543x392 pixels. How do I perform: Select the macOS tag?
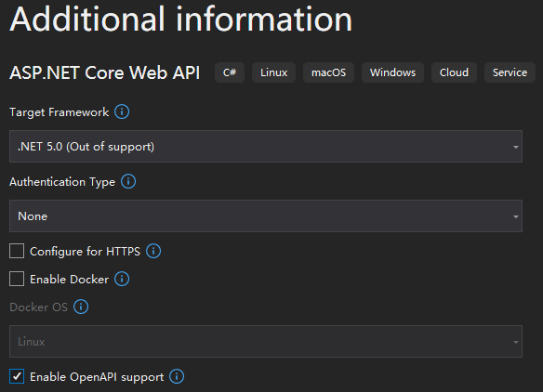328,72
